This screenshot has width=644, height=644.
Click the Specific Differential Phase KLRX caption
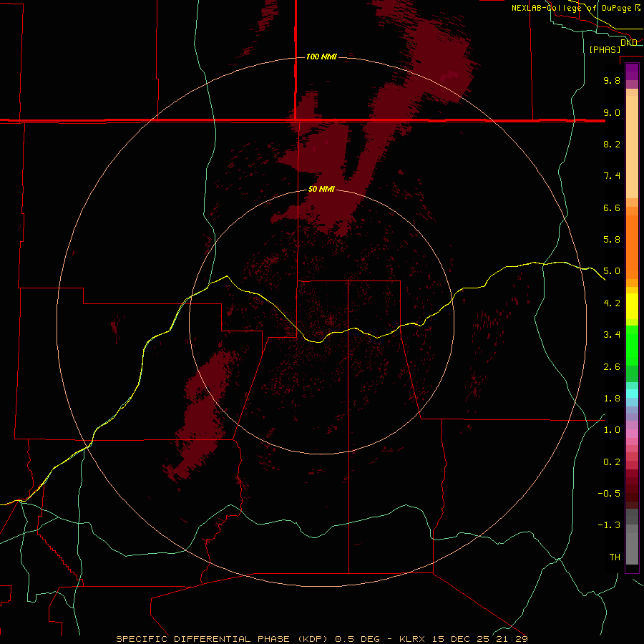pos(321,639)
